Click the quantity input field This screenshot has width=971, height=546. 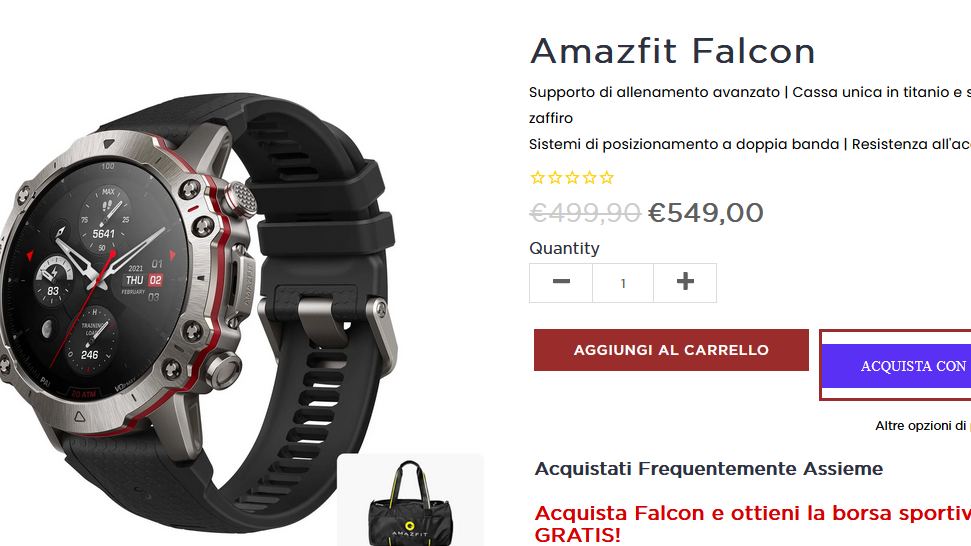pos(623,283)
